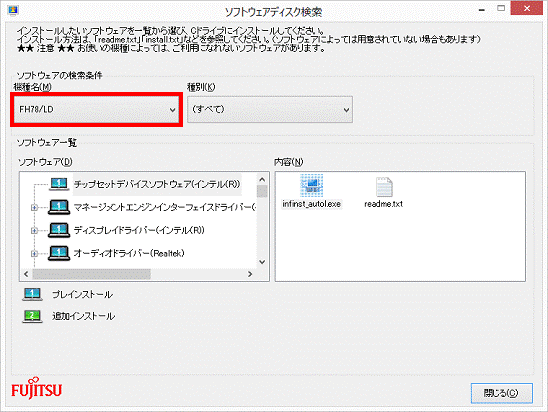
Task: Select チップセットデバイスソフトウェア(インテル(R)) entry
Action: tap(157, 184)
